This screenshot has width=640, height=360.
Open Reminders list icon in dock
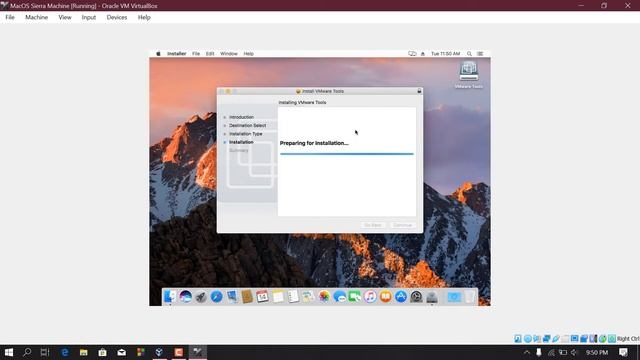293,297
